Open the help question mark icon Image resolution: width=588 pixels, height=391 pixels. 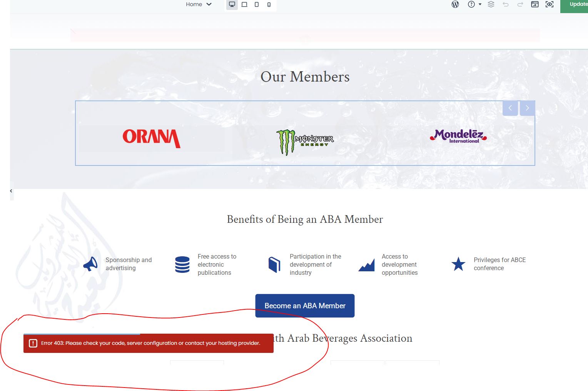tap(471, 4)
